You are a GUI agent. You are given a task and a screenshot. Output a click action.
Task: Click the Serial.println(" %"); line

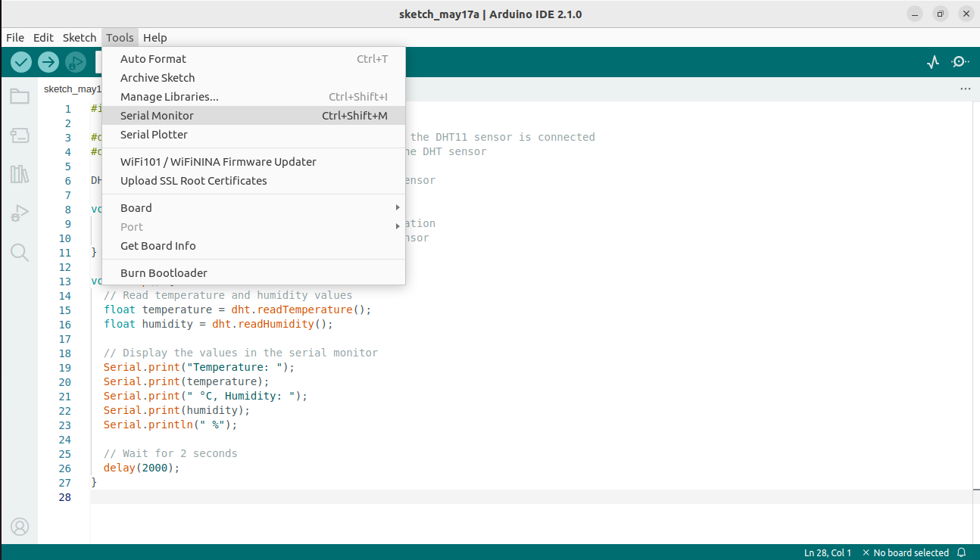tap(170, 425)
